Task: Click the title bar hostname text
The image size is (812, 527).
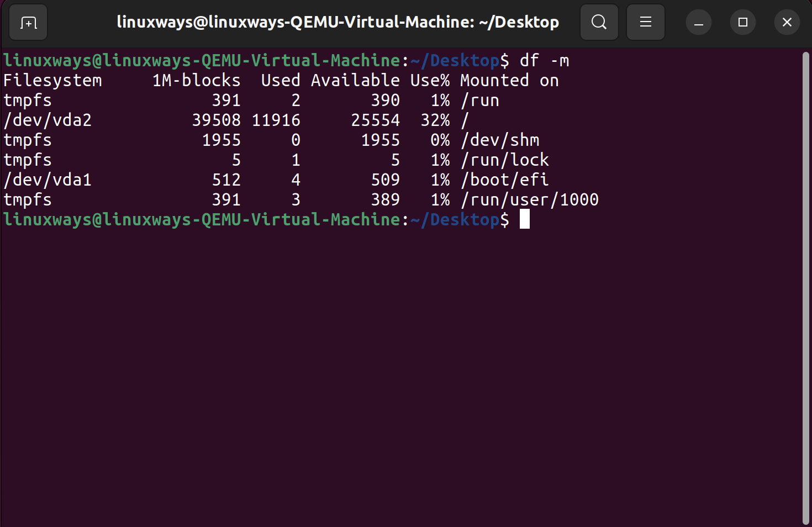Action: click(337, 22)
